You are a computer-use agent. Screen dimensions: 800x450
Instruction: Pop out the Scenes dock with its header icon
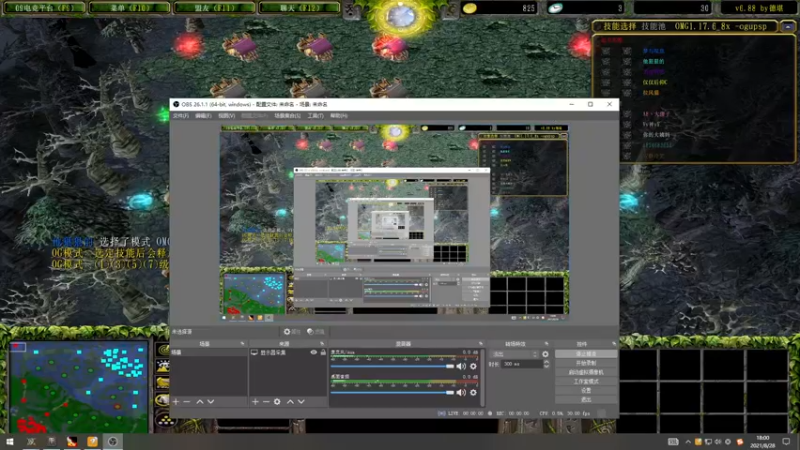(242, 344)
